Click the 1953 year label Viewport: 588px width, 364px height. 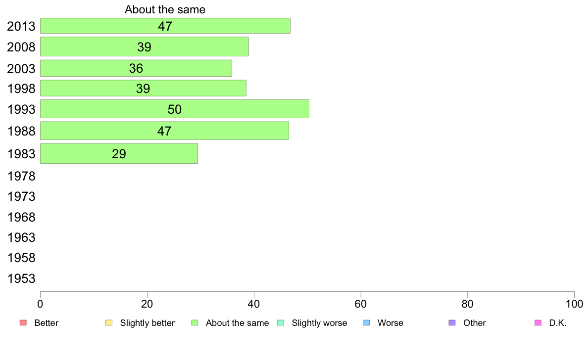tap(21, 278)
